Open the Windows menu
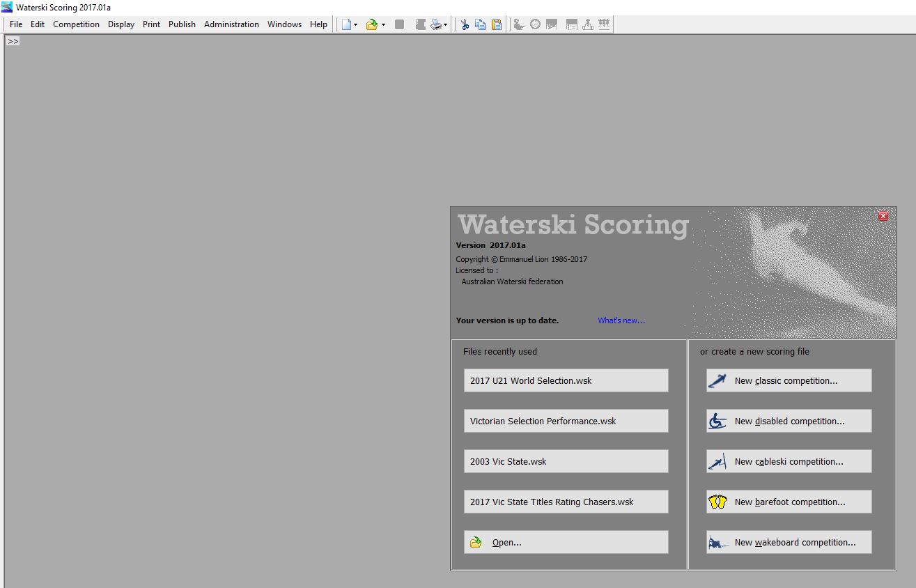 (x=284, y=24)
